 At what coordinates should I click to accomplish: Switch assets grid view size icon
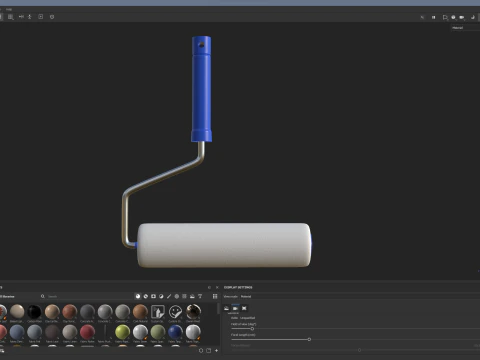215,296
